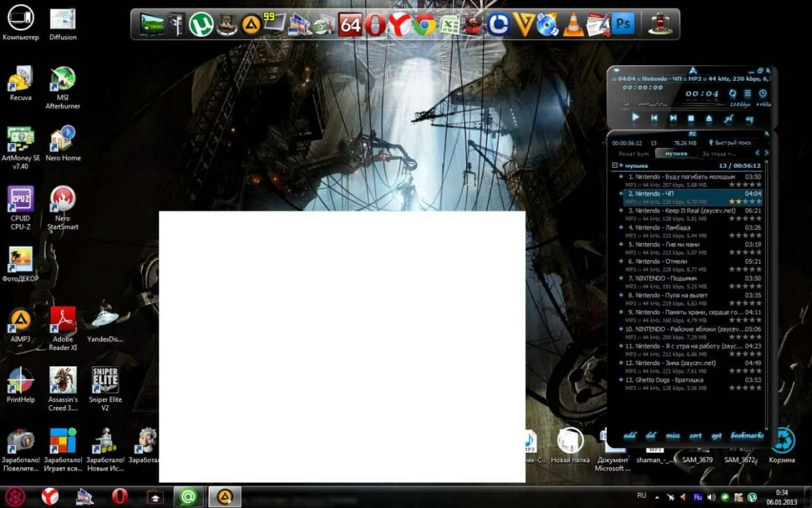812x508 pixels.
Task: Toggle repeat mode in AIMP
Action: 733,94
